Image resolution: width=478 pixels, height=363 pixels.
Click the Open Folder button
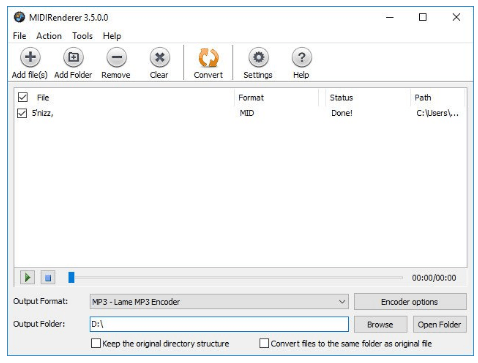tap(439, 324)
